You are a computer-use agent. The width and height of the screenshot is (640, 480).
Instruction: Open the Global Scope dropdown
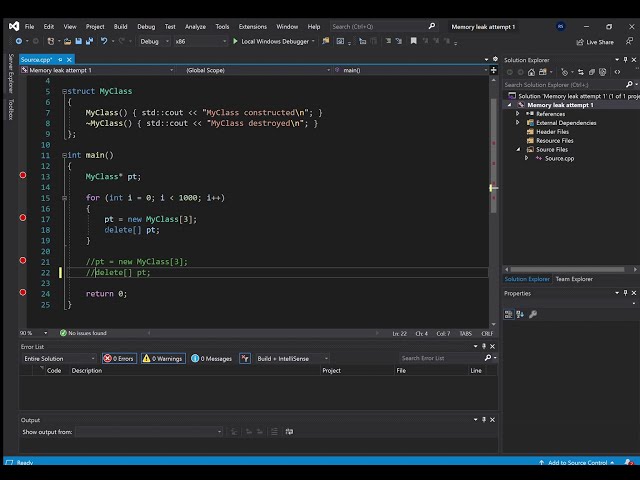click(x=258, y=70)
